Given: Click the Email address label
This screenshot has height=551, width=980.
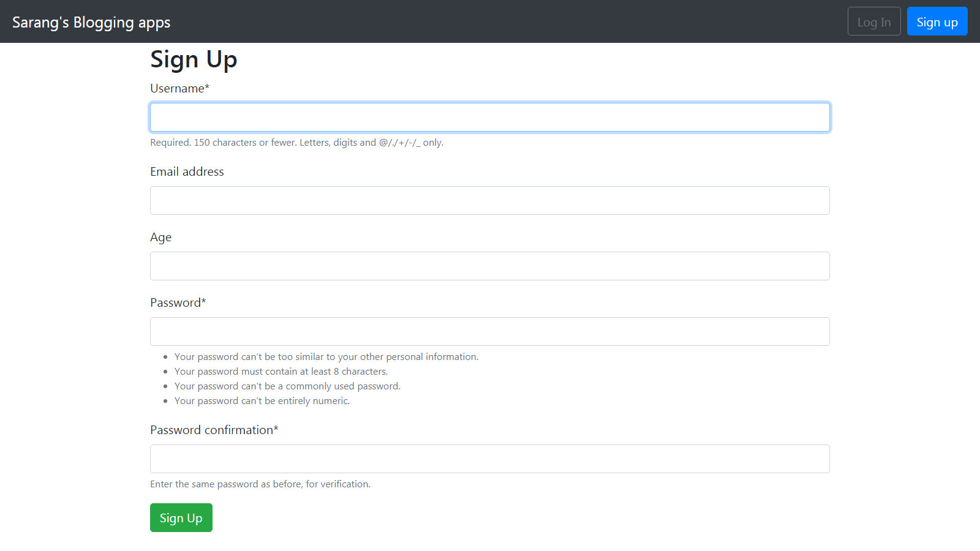Looking at the screenshot, I should pos(187,171).
